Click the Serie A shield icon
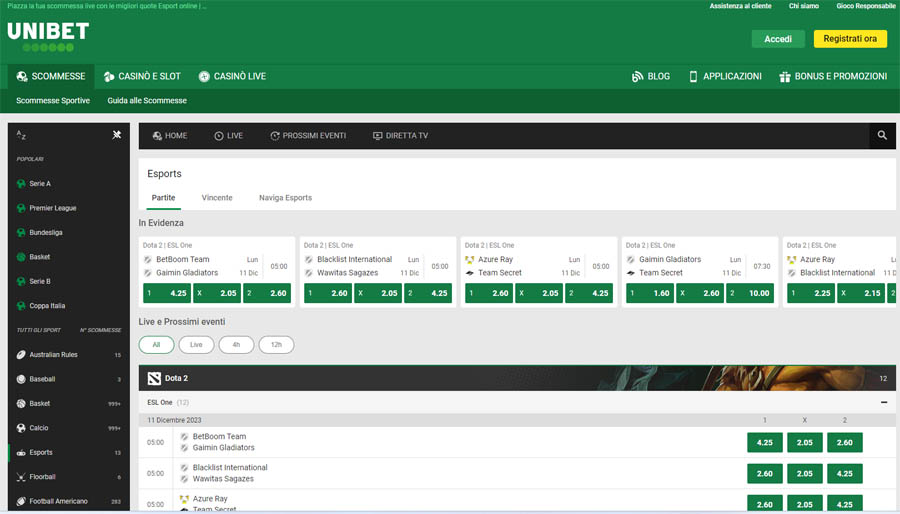The width and height of the screenshot is (900, 514). (x=21, y=184)
